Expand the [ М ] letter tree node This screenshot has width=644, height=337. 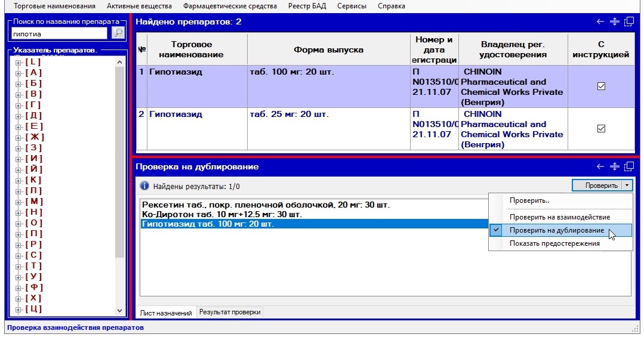click(x=19, y=202)
